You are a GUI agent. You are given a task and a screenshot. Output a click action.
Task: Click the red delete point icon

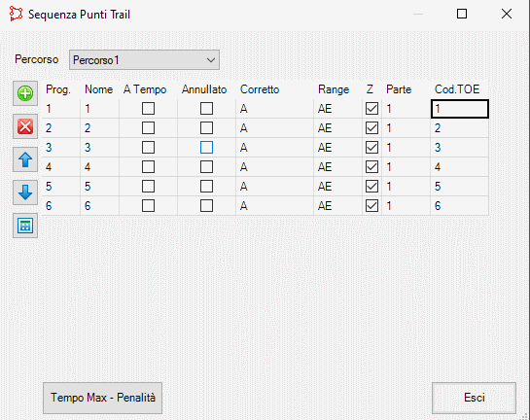[x=25, y=126]
